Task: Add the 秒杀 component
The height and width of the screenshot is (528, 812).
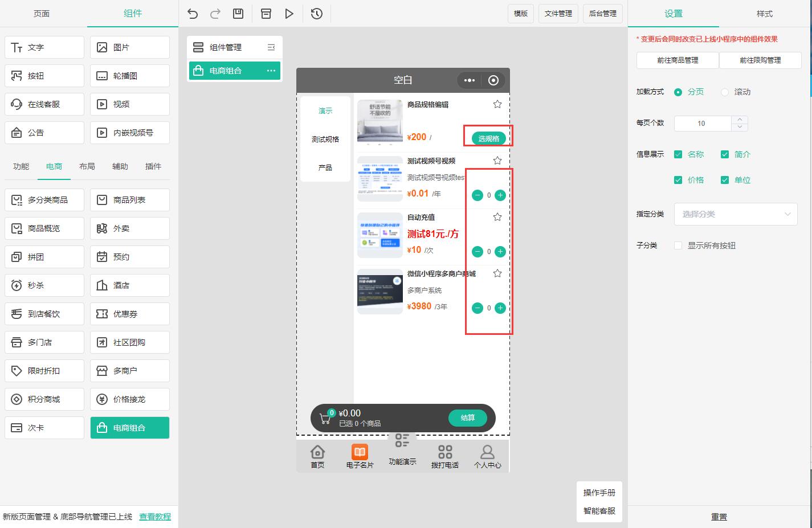Action: click(44, 285)
